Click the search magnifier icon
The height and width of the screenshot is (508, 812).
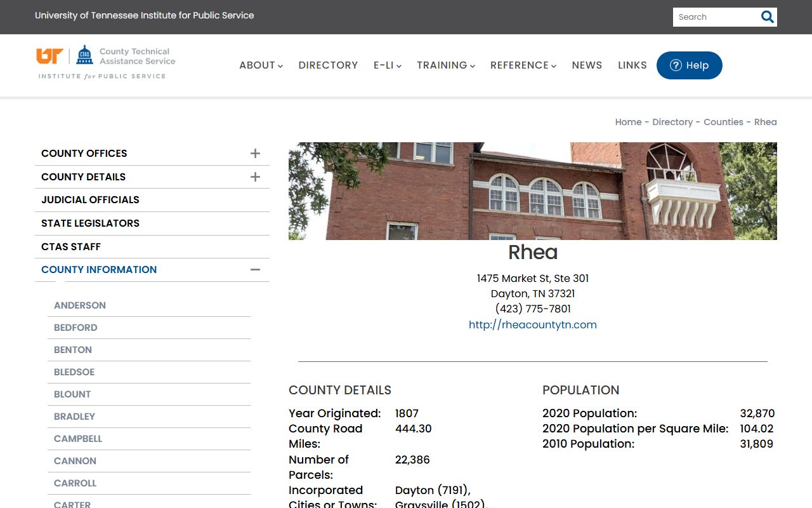768,17
